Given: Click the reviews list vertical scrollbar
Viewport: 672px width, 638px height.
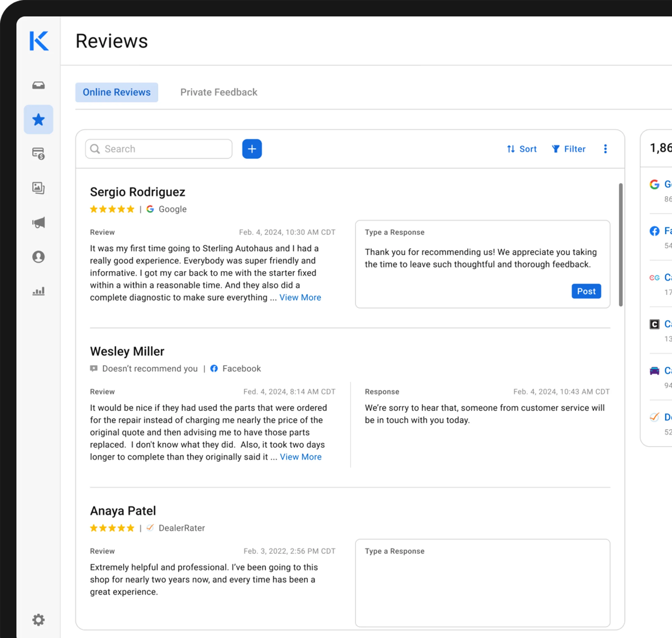Looking at the screenshot, I should (621, 245).
